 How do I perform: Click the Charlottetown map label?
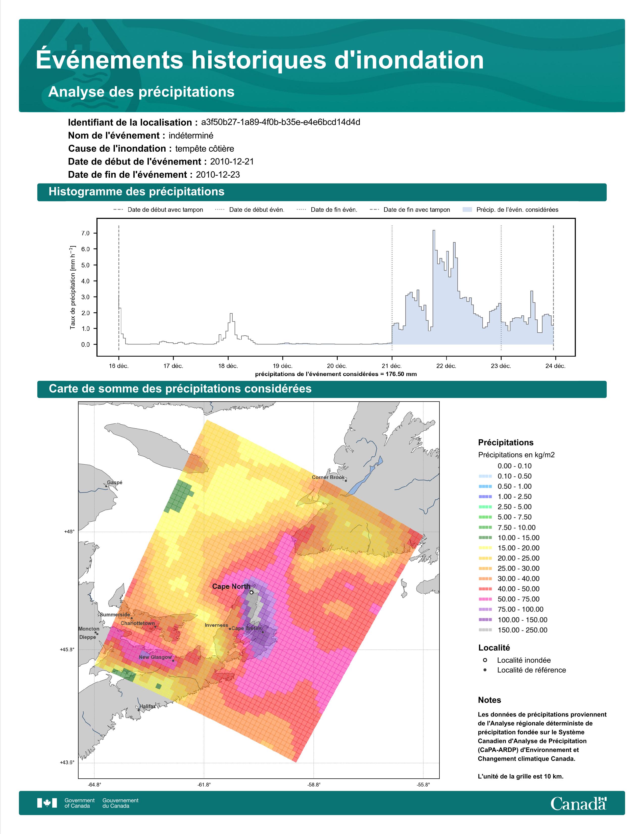click(138, 623)
